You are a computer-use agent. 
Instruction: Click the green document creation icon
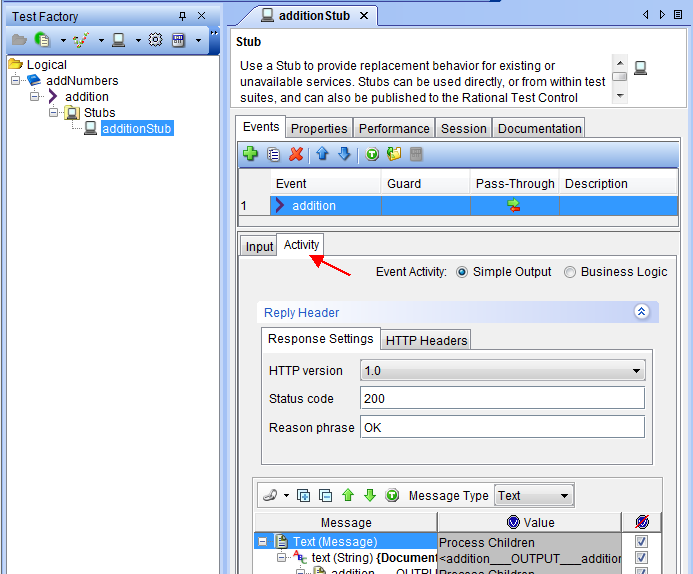[42, 40]
